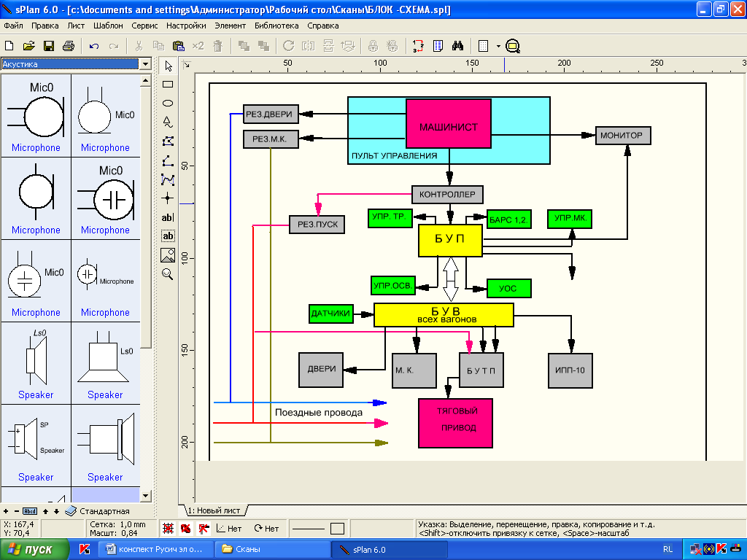The image size is (747, 560).
Task: Add a component with the plus icon
Action: [6, 511]
